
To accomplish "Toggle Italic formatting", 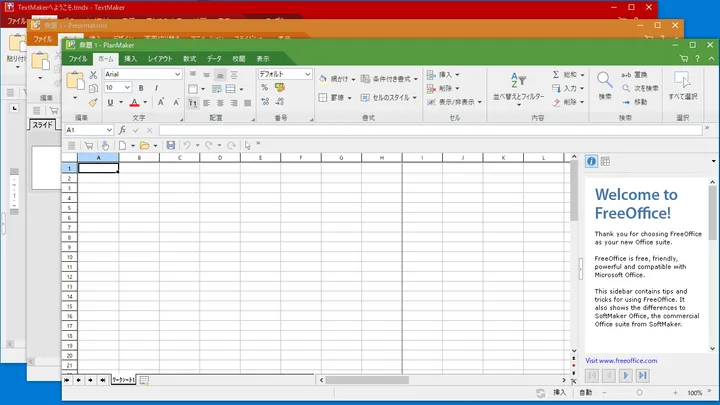I will coord(157,88).
